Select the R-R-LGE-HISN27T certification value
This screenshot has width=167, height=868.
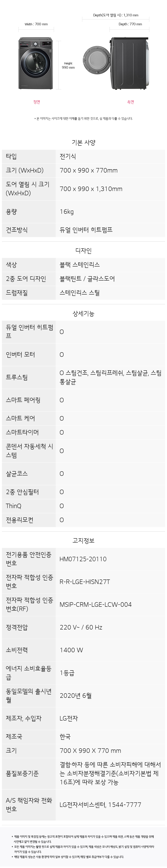(84, 582)
